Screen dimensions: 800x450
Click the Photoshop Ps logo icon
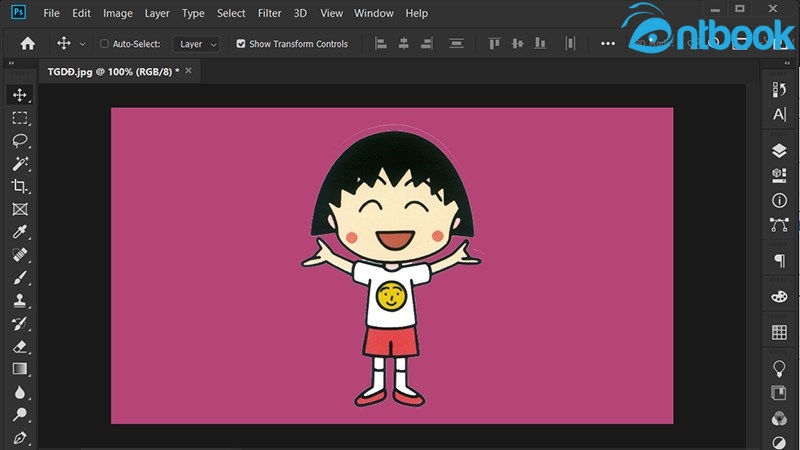18,12
